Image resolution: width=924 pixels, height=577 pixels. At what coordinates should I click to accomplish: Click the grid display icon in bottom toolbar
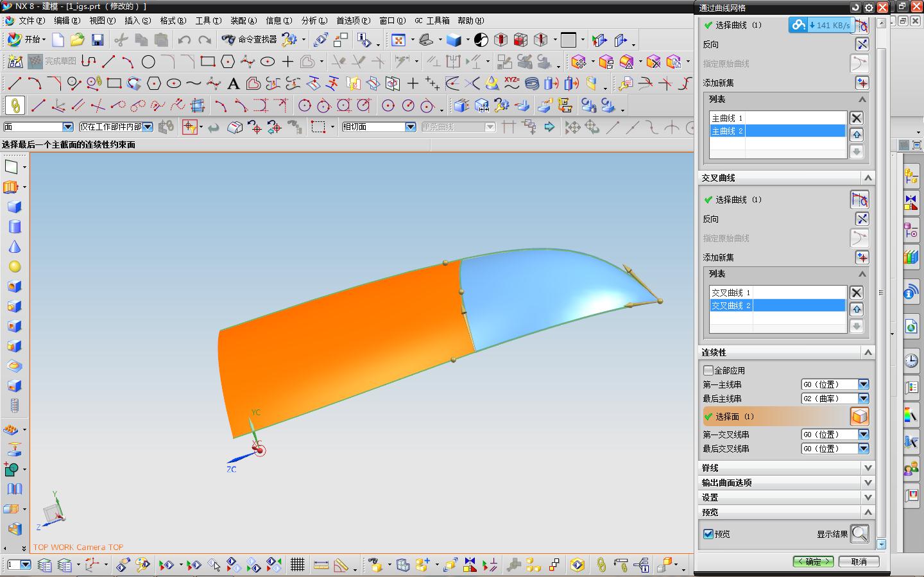coord(297,565)
